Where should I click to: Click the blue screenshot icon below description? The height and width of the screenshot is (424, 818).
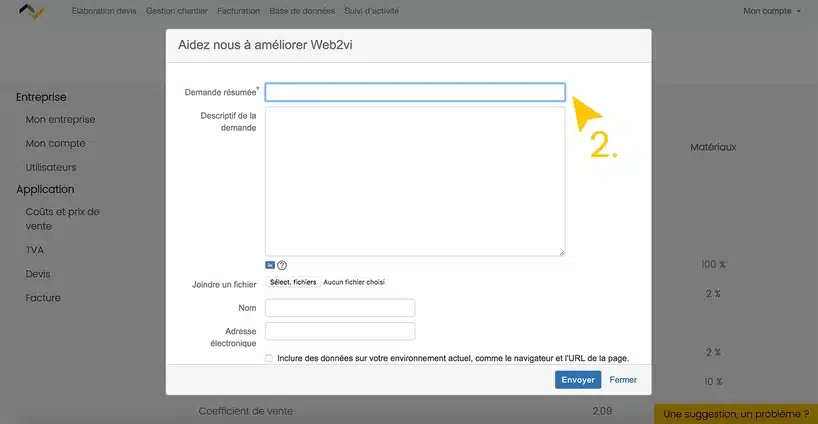click(x=270, y=265)
